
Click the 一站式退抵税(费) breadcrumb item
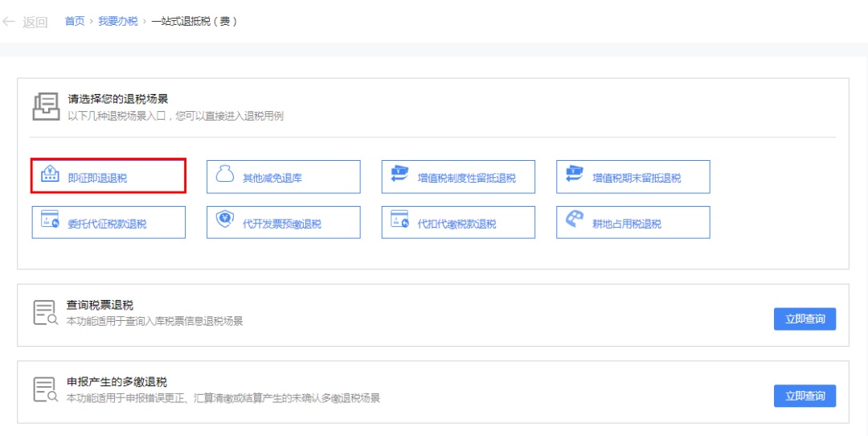click(194, 21)
